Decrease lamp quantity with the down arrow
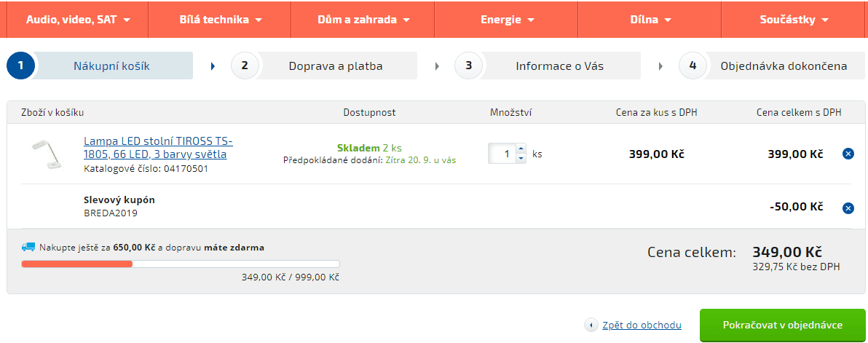 tap(520, 158)
